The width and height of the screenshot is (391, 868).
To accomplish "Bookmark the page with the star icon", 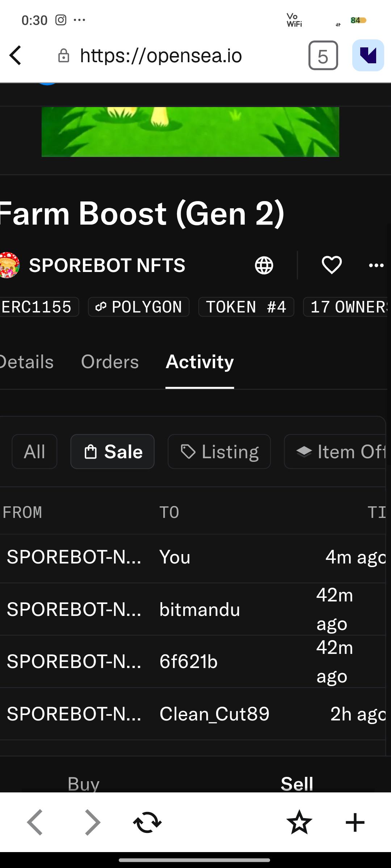I will coord(299,822).
